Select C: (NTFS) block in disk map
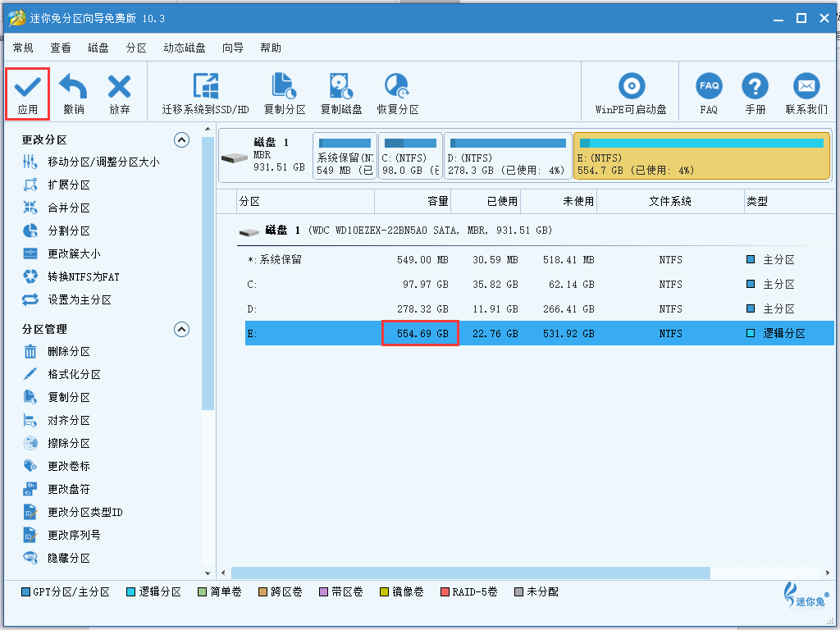This screenshot has width=840, height=630. click(410, 156)
